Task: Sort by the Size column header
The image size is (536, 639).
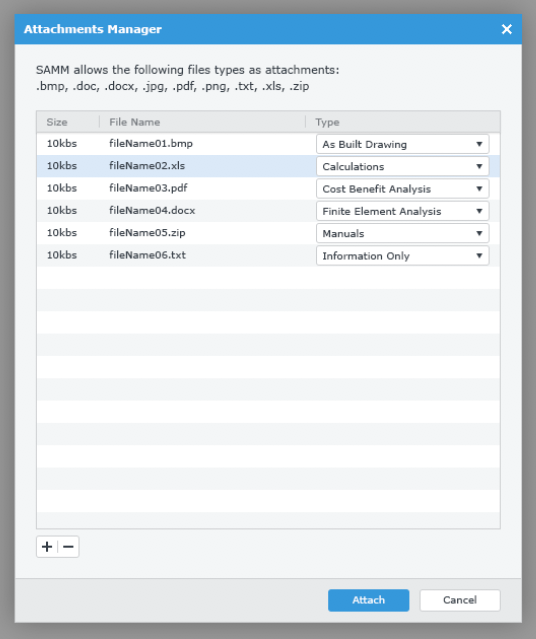Action: tap(68, 122)
